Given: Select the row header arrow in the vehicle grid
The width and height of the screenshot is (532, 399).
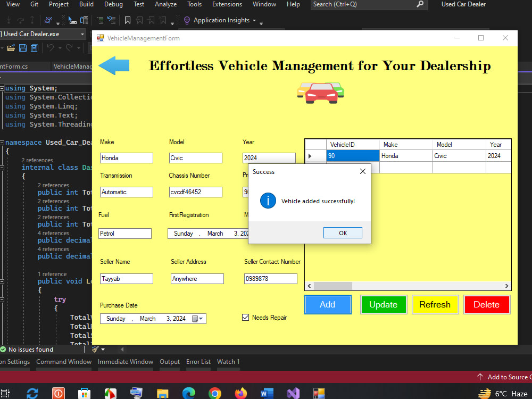Looking at the screenshot, I should coord(310,156).
